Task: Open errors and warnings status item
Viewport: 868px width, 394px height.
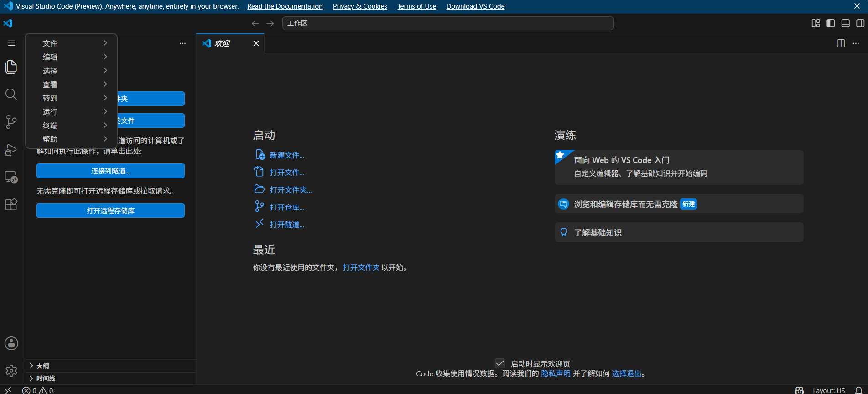Action: [38, 390]
